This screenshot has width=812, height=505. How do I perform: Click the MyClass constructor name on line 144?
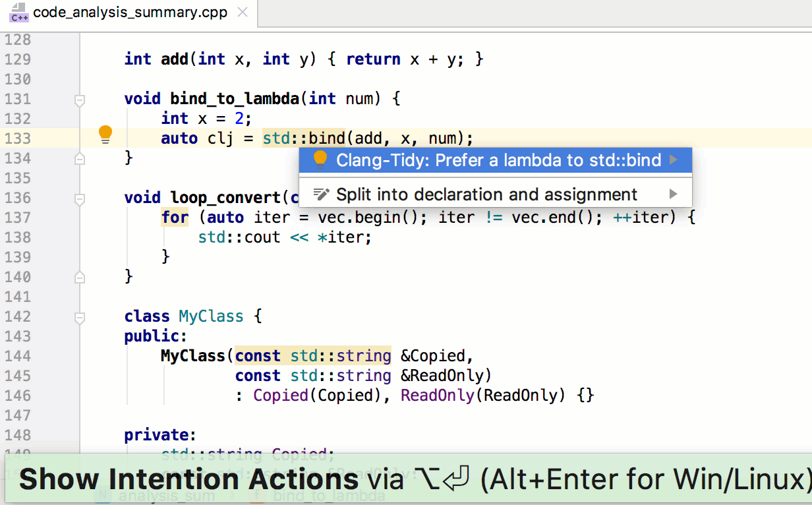pyautogui.click(x=192, y=356)
